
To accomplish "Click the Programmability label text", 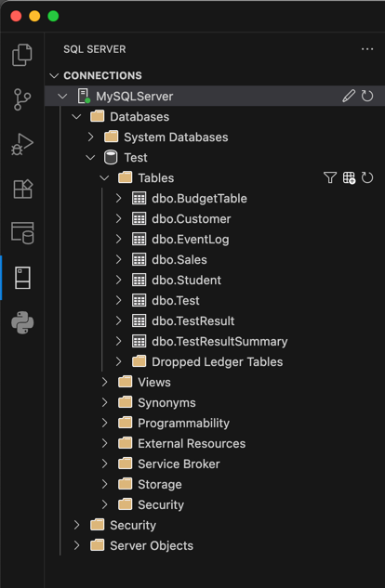I will click(x=183, y=423).
